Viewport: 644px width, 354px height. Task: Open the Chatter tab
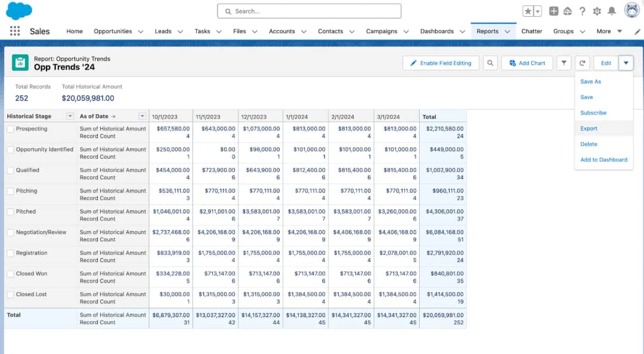point(531,31)
